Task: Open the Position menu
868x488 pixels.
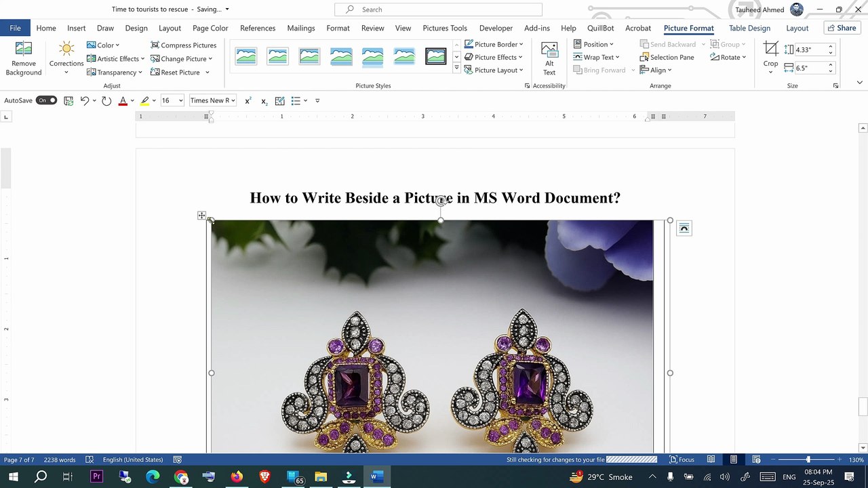Action: (593, 44)
